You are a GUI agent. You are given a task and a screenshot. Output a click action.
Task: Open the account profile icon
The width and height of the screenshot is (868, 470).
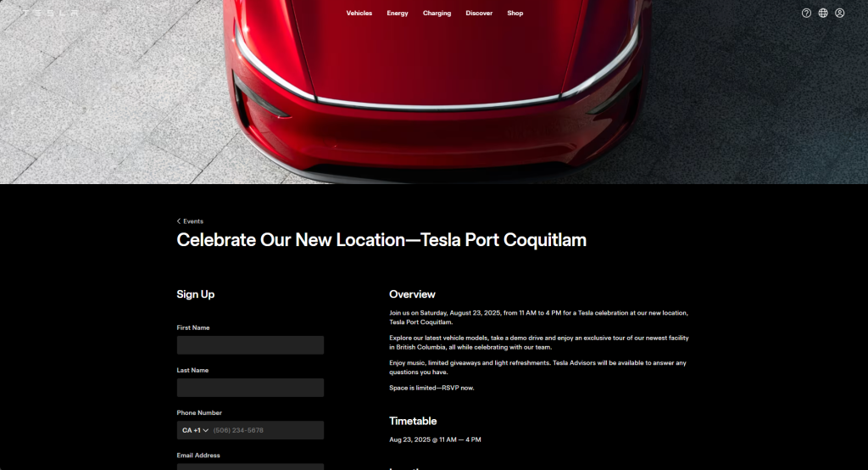pyautogui.click(x=840, y=14)
